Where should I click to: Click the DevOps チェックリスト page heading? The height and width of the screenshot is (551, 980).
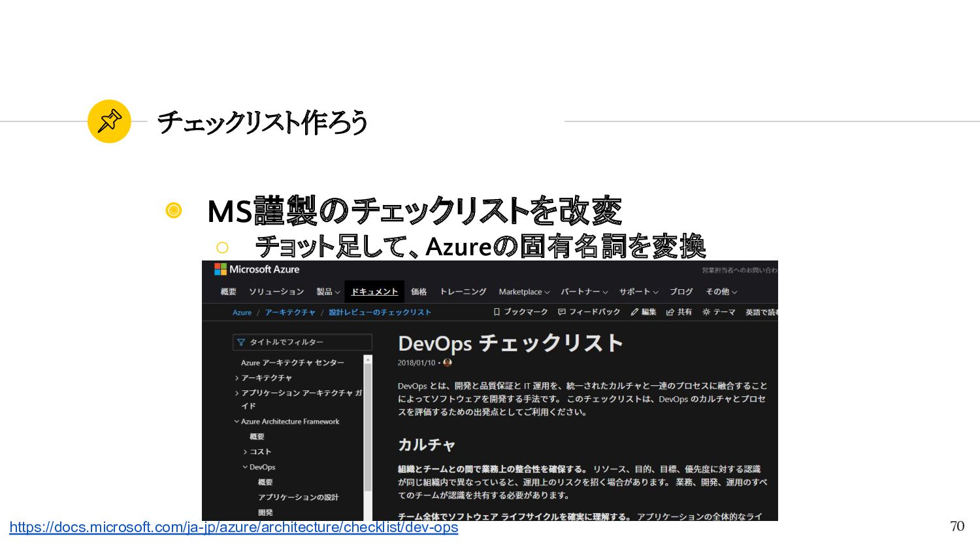[510, 343]
